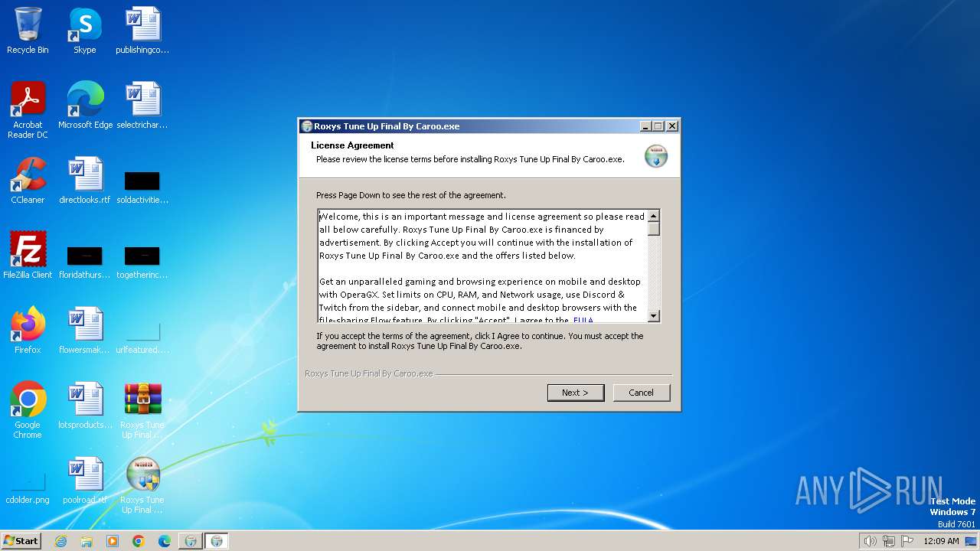Open Action Center flag icon
980x551 pixels.
click(x=907, y=541)
